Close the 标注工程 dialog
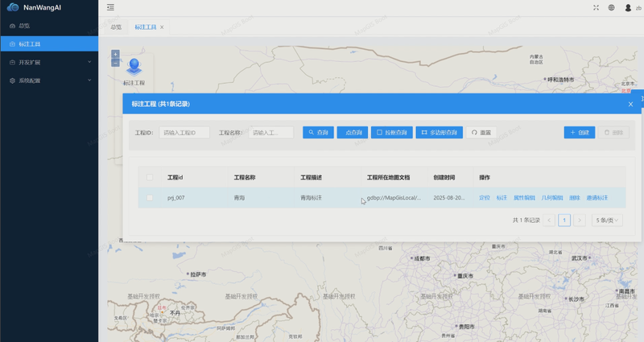The image size is (644, 342). [x=630, y=104]
